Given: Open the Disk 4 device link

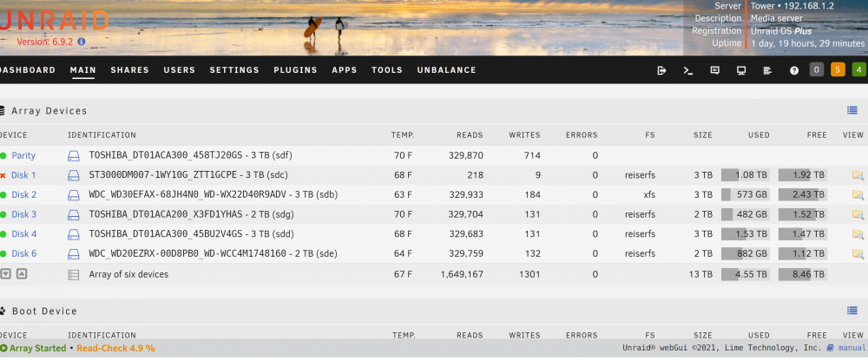Looking at the screenshot, I should (23, 234).
